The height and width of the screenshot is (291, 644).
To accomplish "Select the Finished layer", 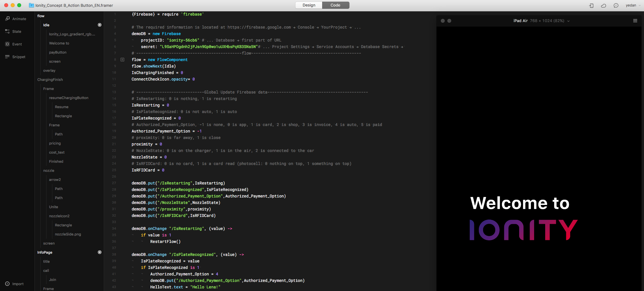I will coord(56,161).
